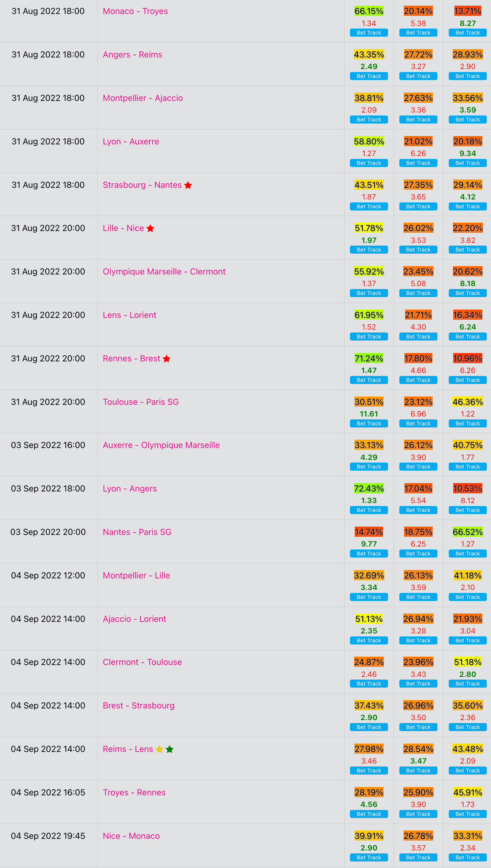
Task: Click the red star next to Lille - Nice
Action: (x=150, y=228)
